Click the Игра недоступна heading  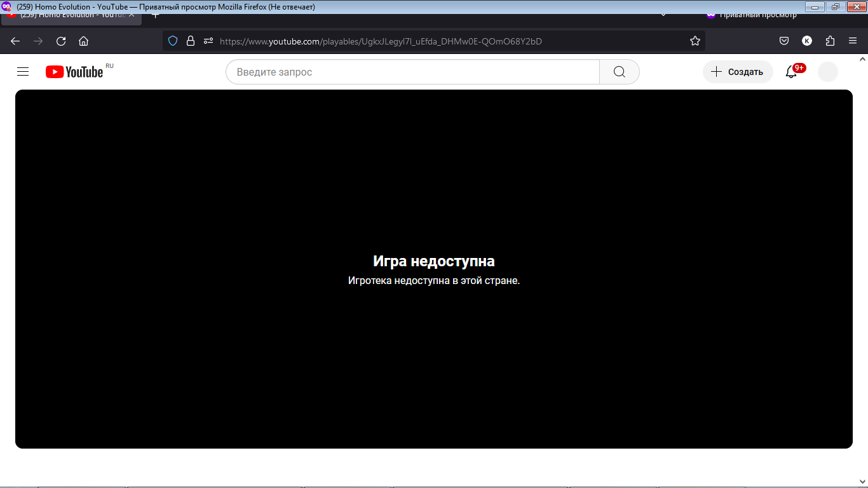click(434, 261)
